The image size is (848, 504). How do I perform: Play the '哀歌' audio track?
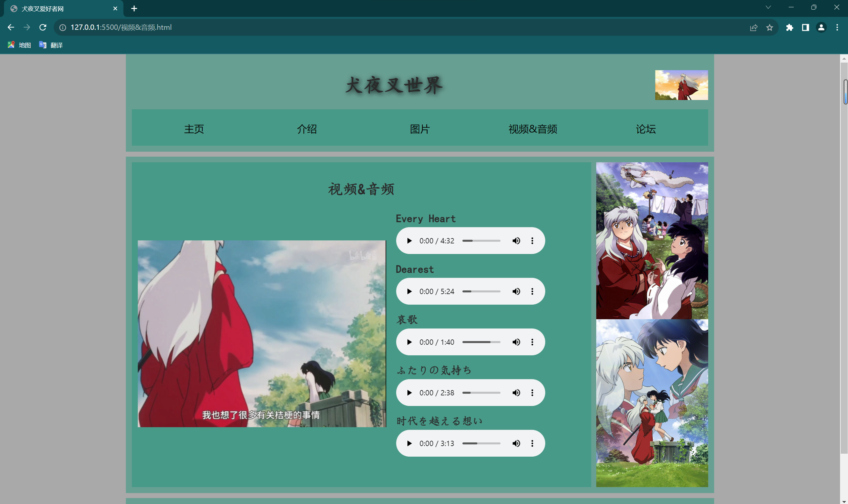(x=409, y=342)
